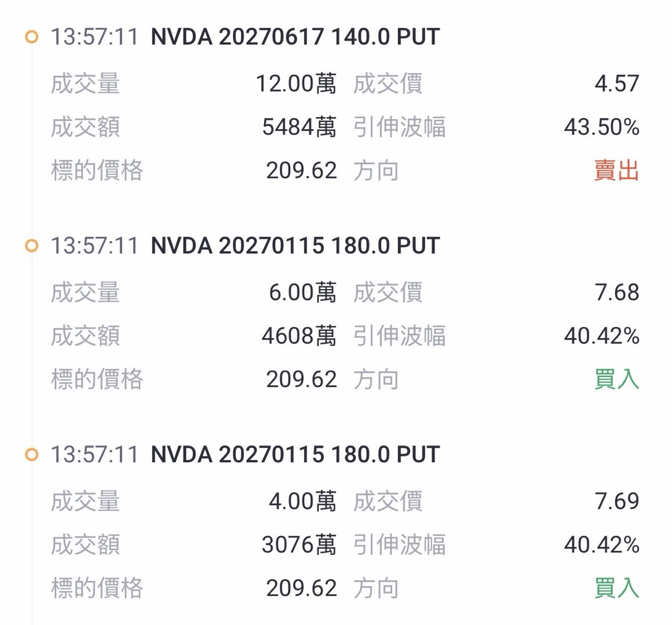Click the 43.50% implied volatility value
The height and width of the screenshot is (625, 672).
pyautogui.click(x=601, y=127)
